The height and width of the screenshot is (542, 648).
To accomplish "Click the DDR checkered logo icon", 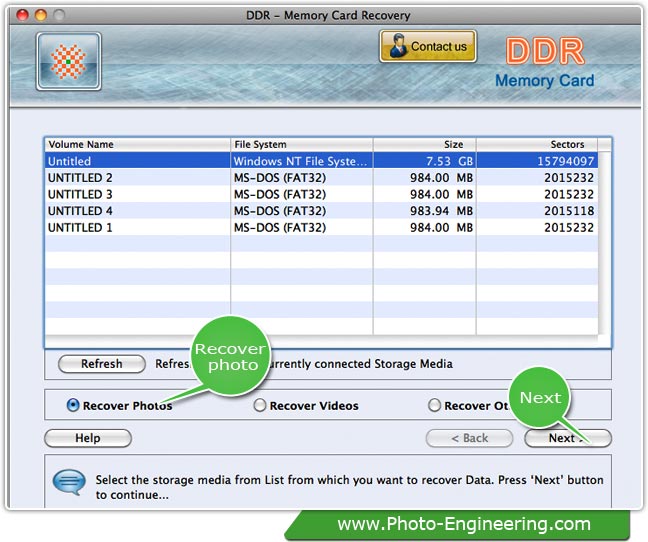I will (x=69, y=62).
